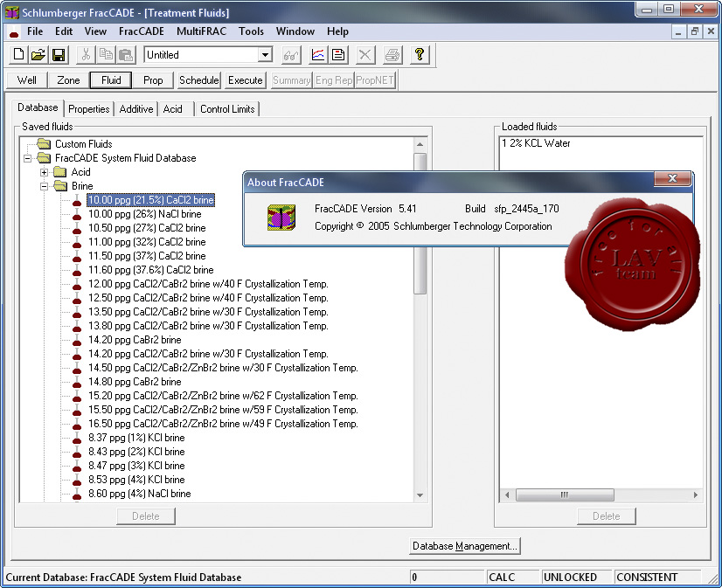Click the FracCADE logo in About dialog
Viewport: 722px width, 588px height.
281,218
